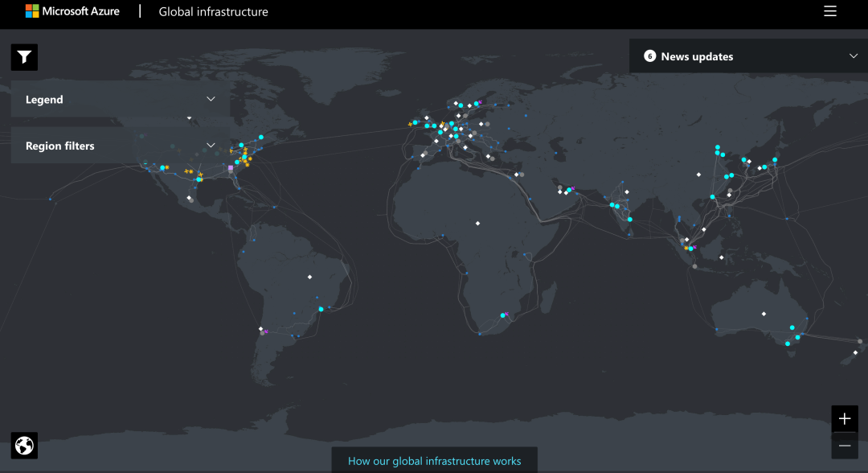Select the central Australia white diamond marker
Viewport: 868px width, 473px height.
click(764, 314)
